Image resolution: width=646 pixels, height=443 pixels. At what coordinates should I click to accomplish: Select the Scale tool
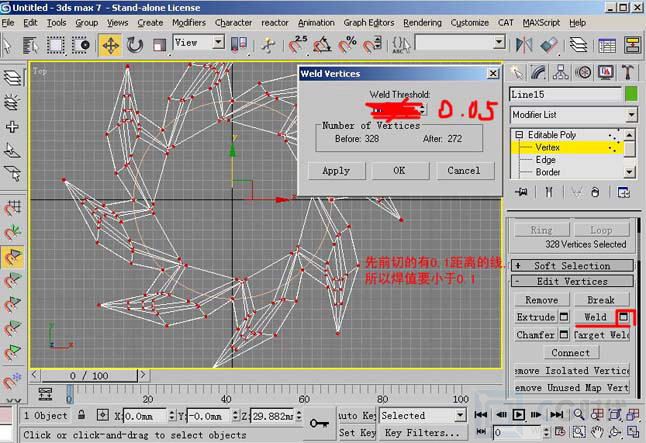coord(159,45)
